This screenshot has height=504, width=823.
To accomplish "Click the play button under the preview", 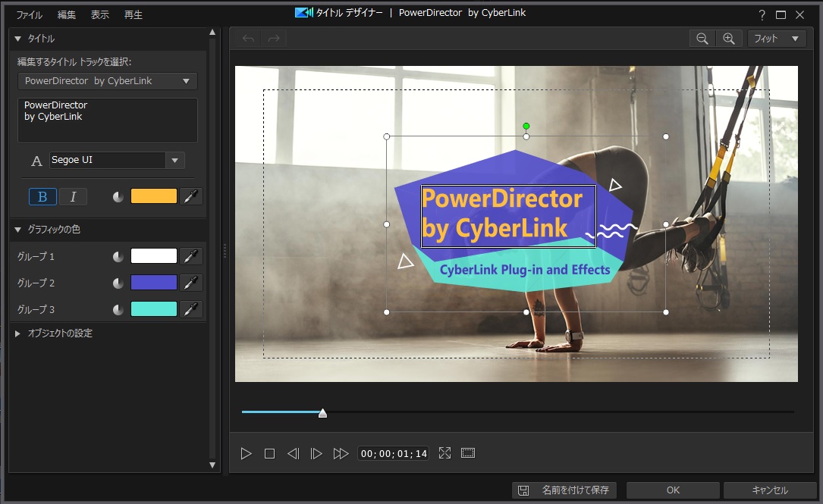I will [x=246, y=452].
